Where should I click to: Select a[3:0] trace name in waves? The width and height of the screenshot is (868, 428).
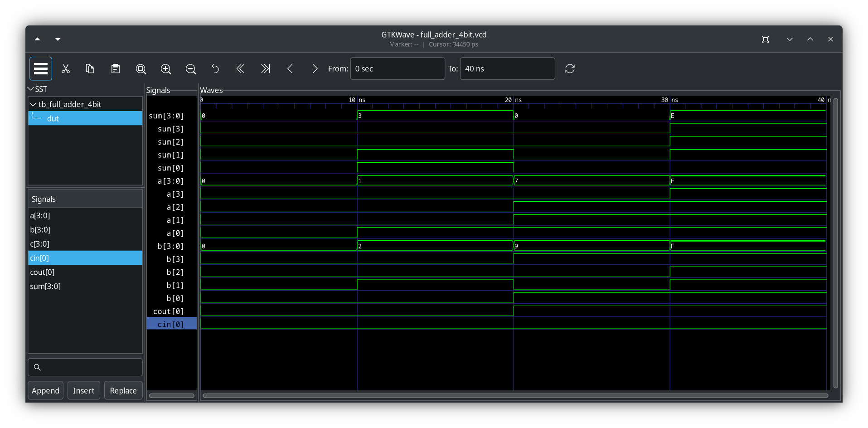pyautogui.click(x=171, y=181)
